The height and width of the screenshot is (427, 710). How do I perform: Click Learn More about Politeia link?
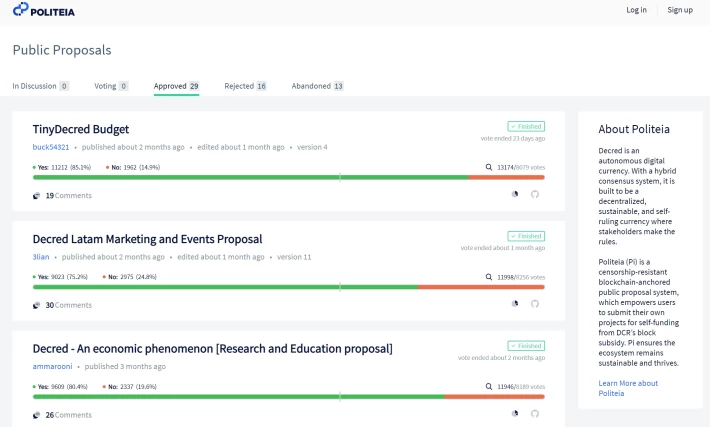click(x=628, y=388)
